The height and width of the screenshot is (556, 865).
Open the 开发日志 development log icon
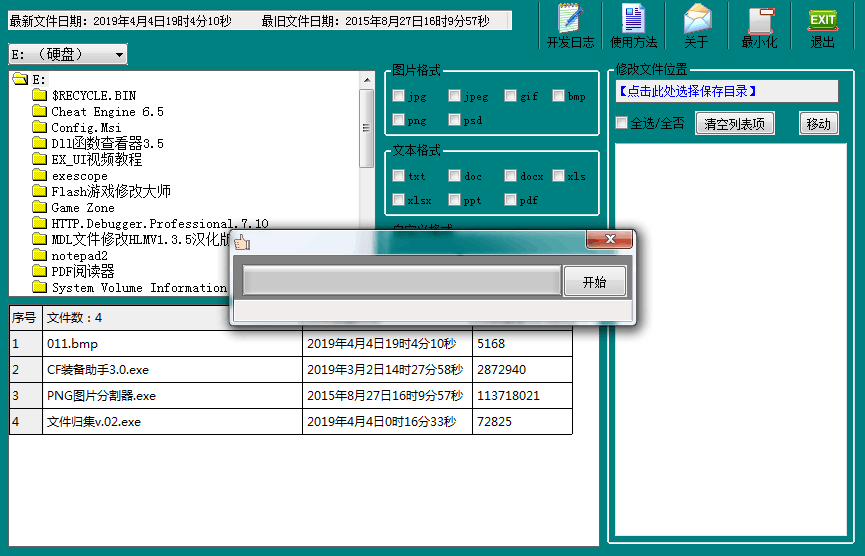click(x=570, y=25)
